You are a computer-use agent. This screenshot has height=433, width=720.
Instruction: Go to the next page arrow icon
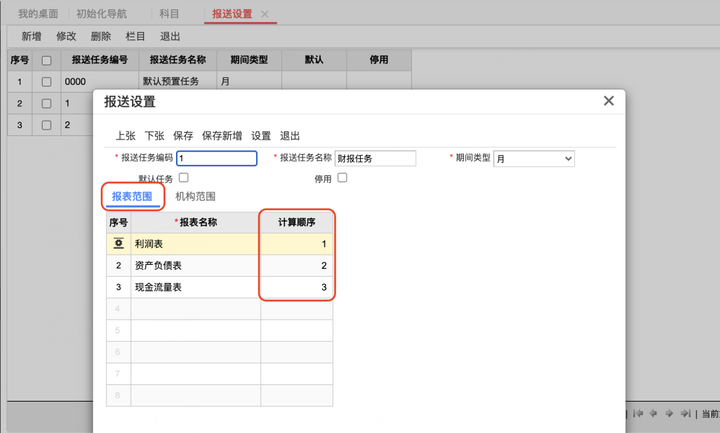(669, 413)
